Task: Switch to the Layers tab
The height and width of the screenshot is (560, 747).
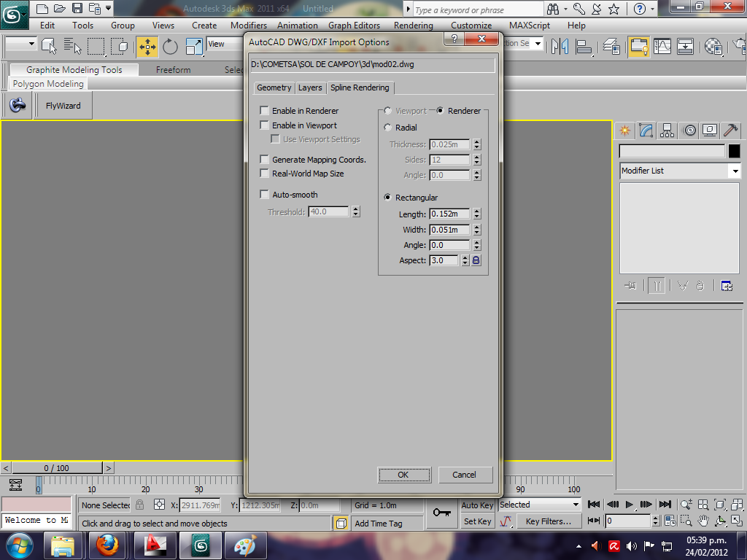Action: [310, 87]
